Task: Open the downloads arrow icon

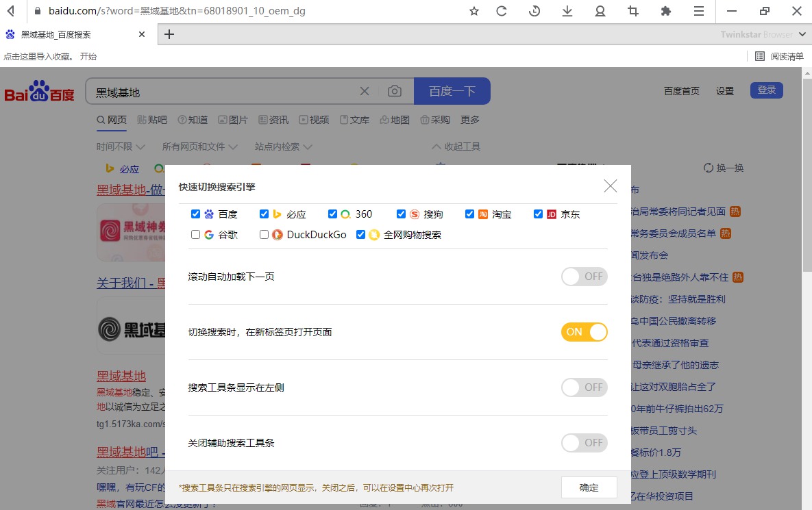Action: [x=567, y=11]
